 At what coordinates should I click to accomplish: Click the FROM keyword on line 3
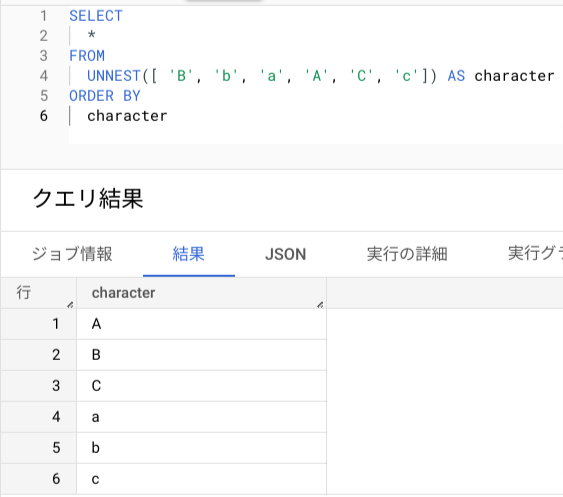(x=87, y=56)
